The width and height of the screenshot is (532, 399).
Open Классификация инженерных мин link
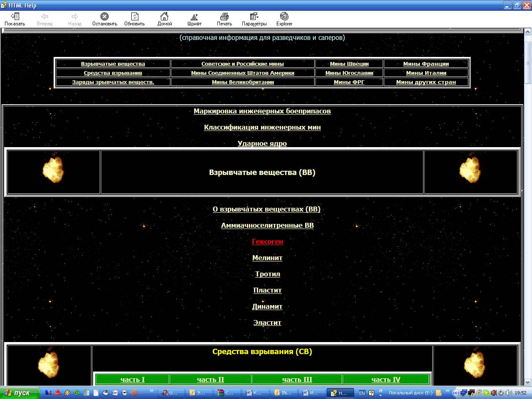(x=262, y=127)
